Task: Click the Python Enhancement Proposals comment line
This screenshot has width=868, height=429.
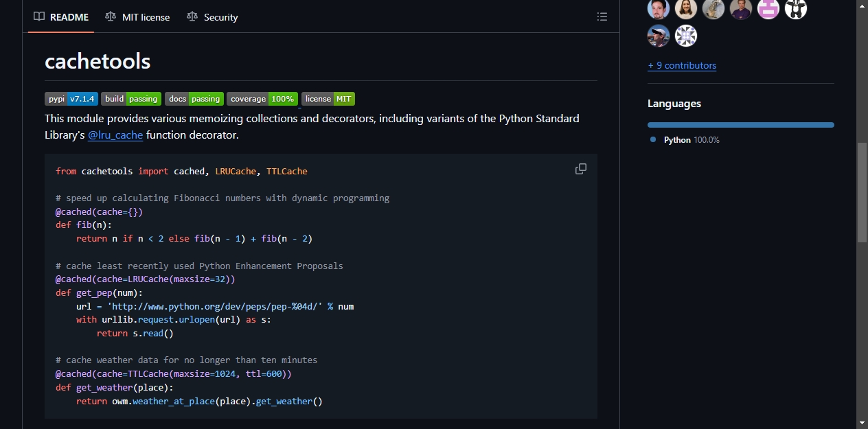Action: point(199,266)
